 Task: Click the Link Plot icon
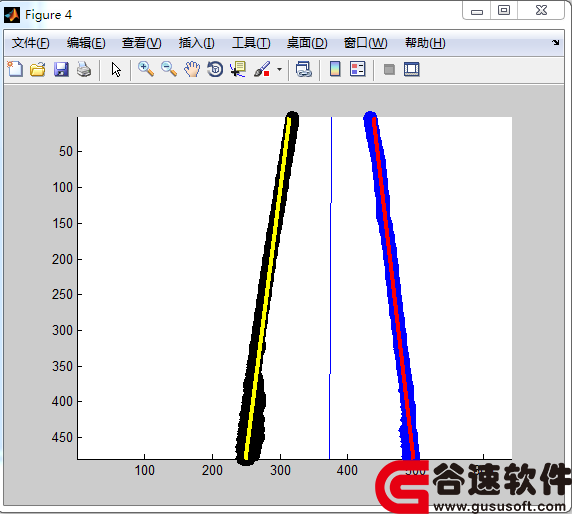(303, 69)
